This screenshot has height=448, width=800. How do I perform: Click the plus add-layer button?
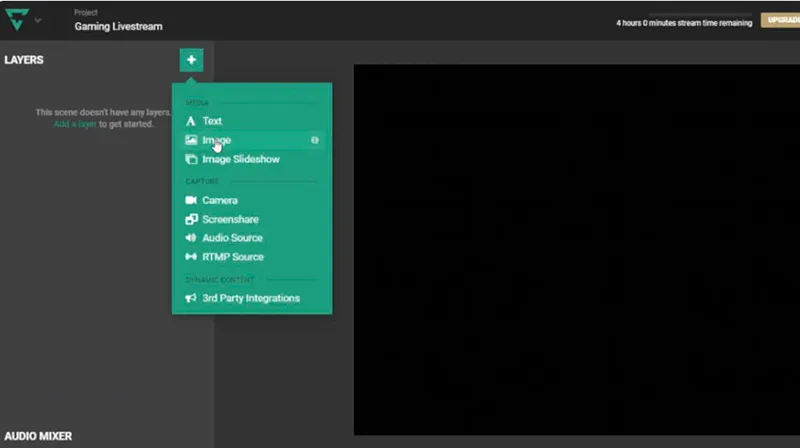pyautogui.click(x=191, y=60)
